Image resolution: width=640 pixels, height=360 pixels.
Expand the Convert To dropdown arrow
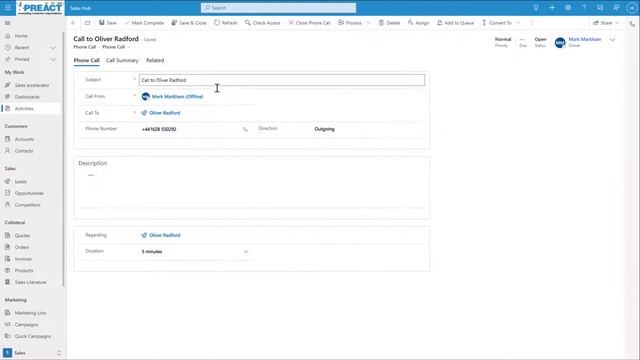coord(518,23)
